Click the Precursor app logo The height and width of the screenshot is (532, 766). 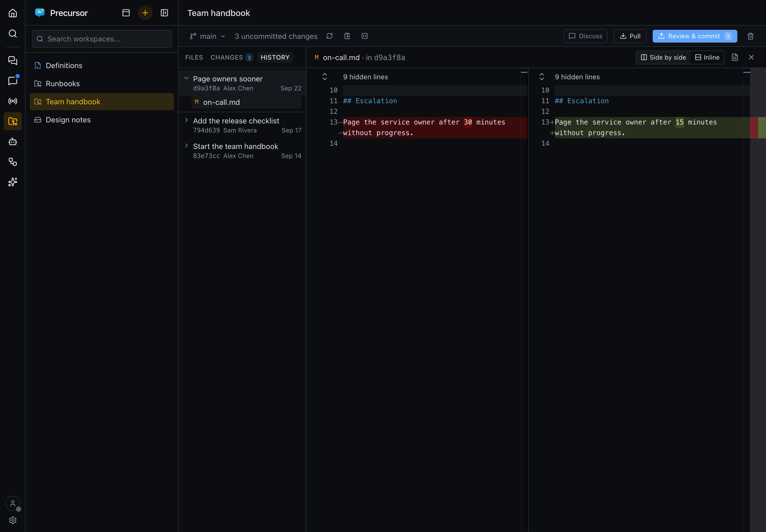click(40, 13)
